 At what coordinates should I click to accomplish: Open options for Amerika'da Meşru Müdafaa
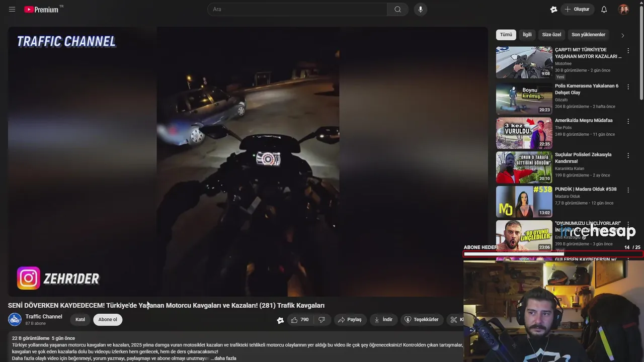point(628,121)
